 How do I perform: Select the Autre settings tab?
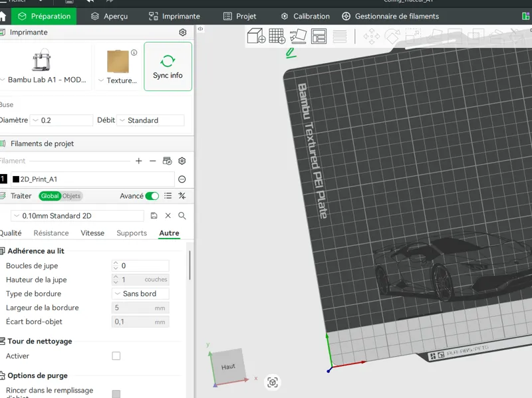click(169, 233)
